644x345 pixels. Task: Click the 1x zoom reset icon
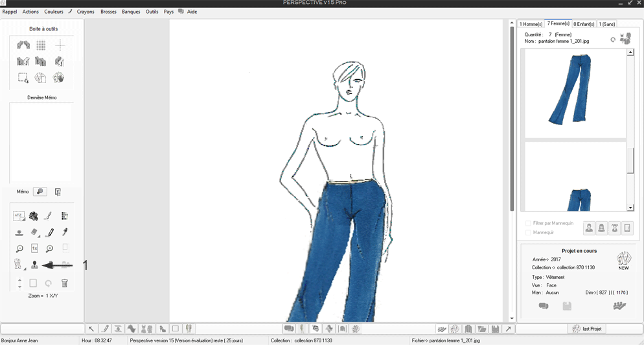tap(34, 248)
